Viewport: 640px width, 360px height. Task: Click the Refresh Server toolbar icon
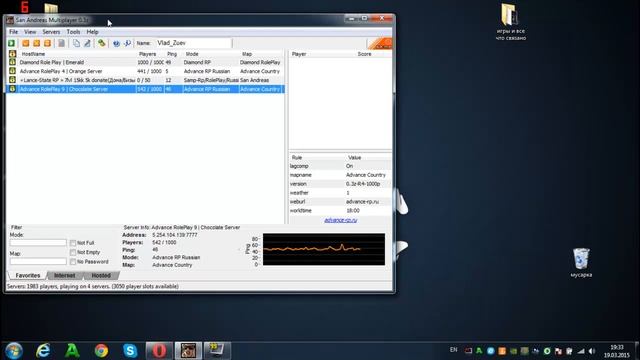coord(47,43)
